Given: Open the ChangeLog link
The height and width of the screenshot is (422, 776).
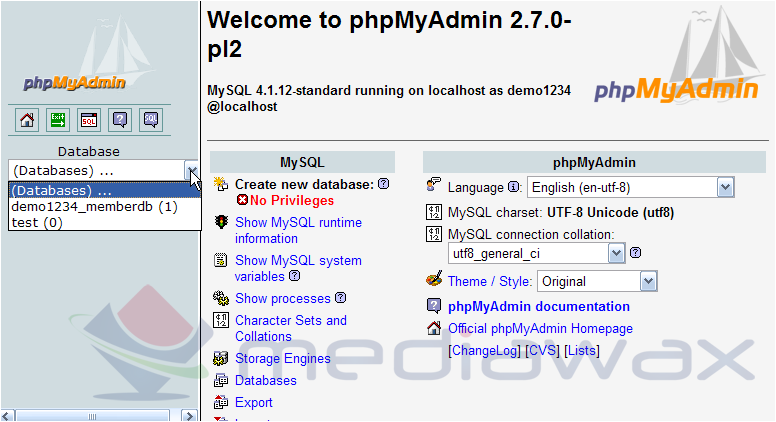Looking at the screenshot, I should 485,350.
